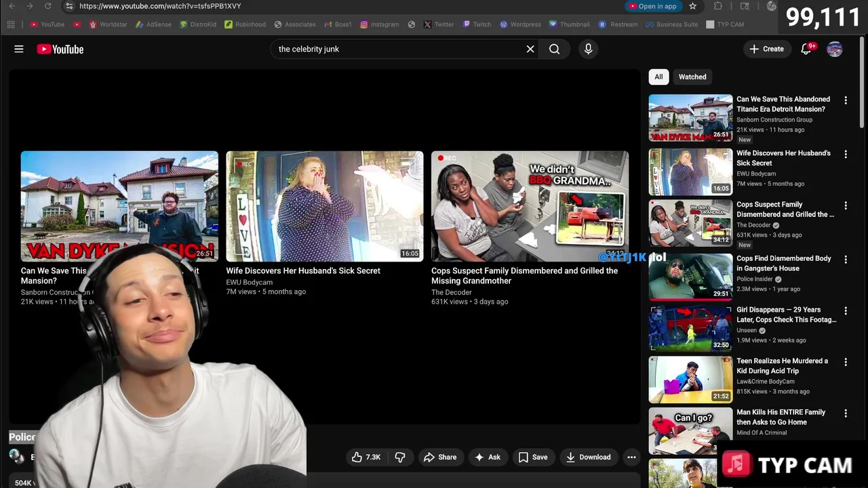Image resolution: width=868 pixels, height=488 pixels.
Task: Like the video (7.3K)
Action: click(x=366, y=457)
